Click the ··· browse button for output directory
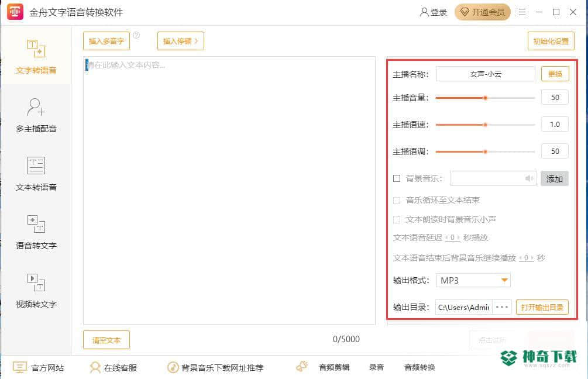The image size is (588, 379). coord(502,308)
